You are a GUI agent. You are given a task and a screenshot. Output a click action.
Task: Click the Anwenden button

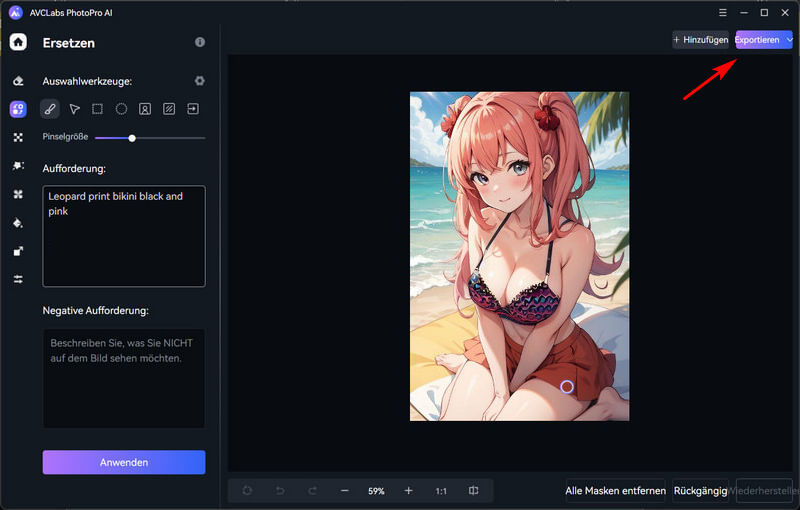(x=124, y=462)
